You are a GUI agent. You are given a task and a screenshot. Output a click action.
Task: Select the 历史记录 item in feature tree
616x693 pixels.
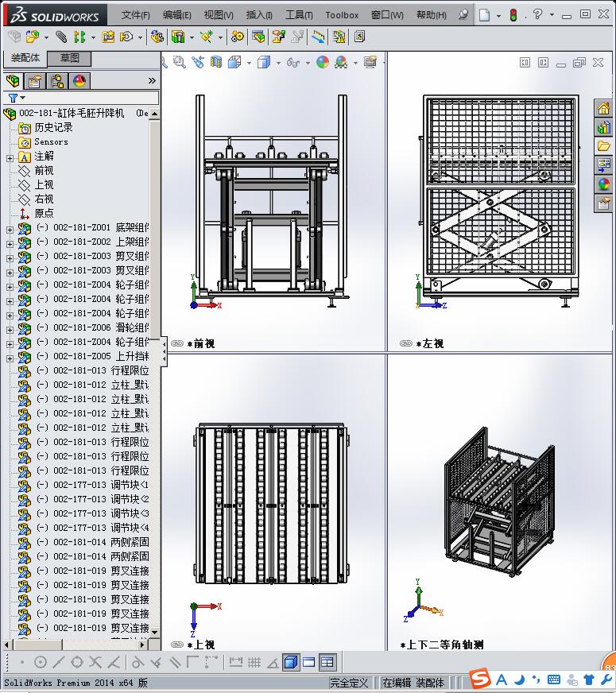click(x=53, y=128)
